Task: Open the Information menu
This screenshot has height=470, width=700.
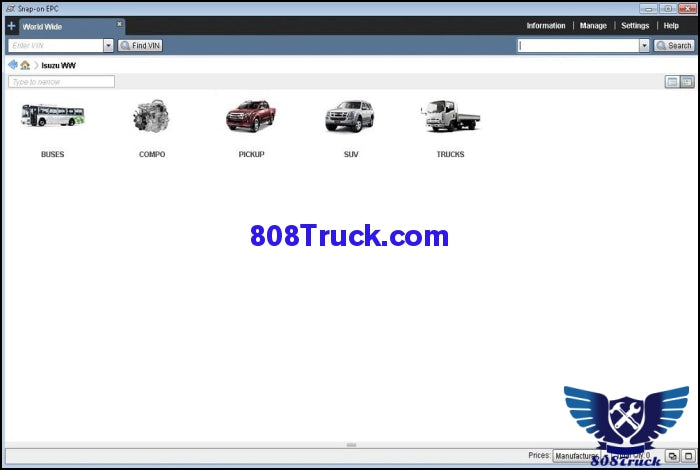Action: 545,26
